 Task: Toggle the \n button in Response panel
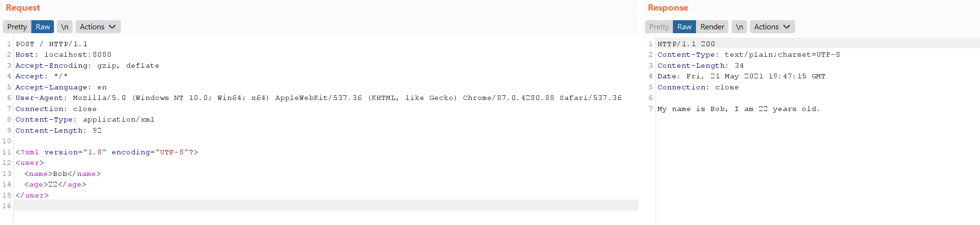click(739, 27)
